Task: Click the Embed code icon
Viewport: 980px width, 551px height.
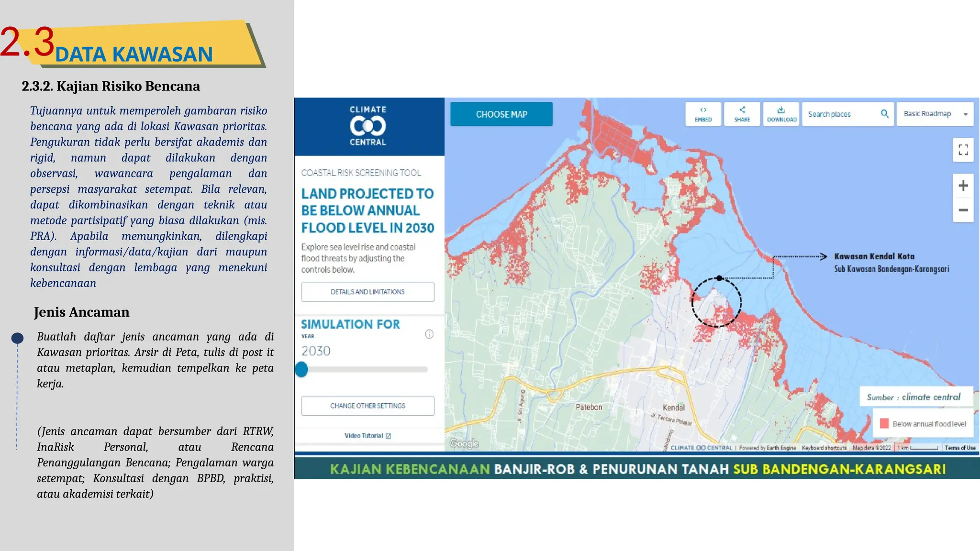Action: click(x=703, y=114)
